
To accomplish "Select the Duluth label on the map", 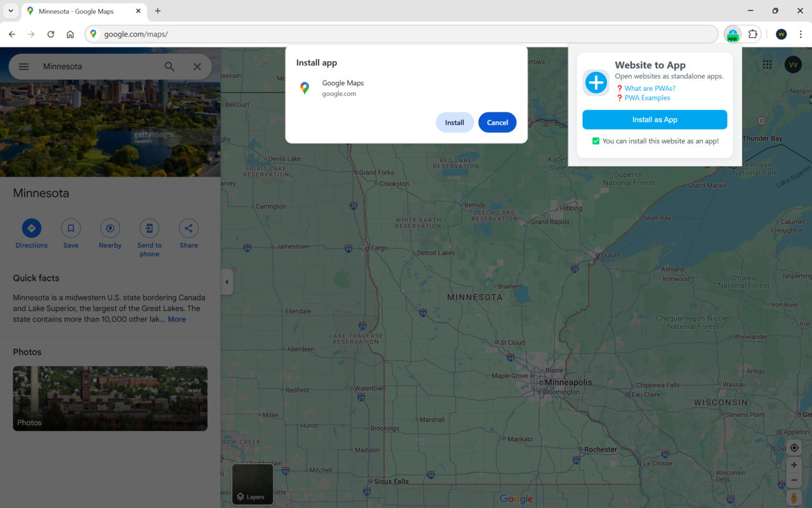I will [611, 255].
